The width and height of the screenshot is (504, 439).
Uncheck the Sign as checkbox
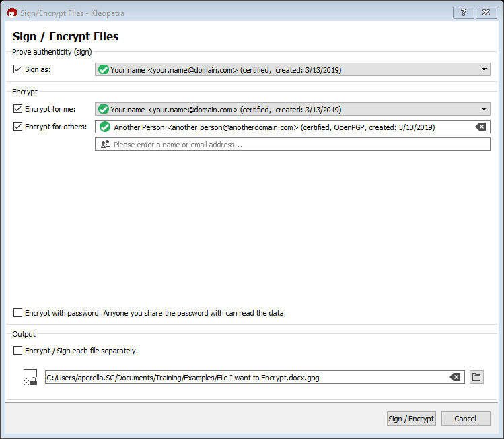18,69
